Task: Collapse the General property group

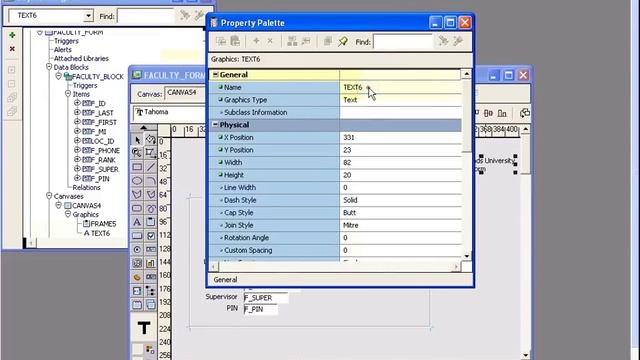Action: click(216, 75)
